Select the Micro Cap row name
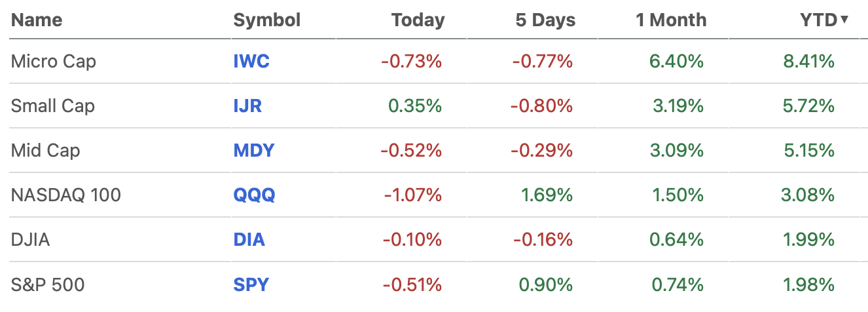Image resolution: width=868 pixels, height=312 pixels. pyautogui.click(x=54, y=62)
